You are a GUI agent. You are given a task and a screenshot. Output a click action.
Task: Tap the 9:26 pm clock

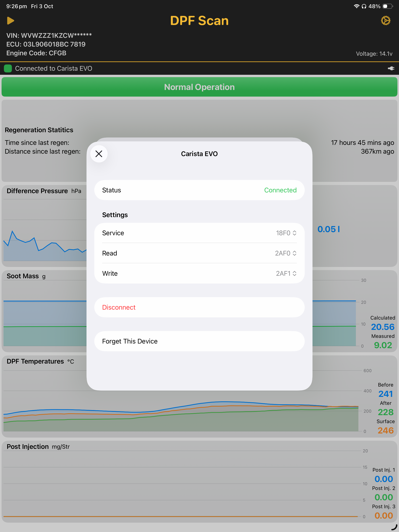(x=17, y=6)
